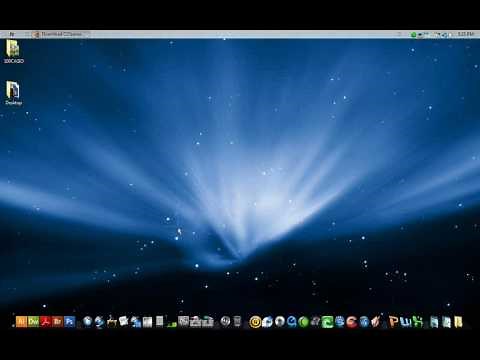Launch Adobe Bridge (Br) from the dock
The height and width of the screenshot is (360, 480).
(x=58, y=322)
